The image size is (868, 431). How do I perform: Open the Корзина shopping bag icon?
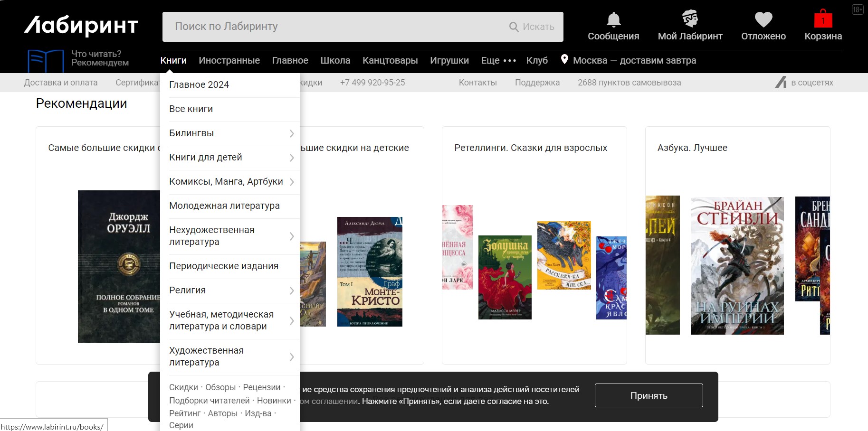click(823, 19)
